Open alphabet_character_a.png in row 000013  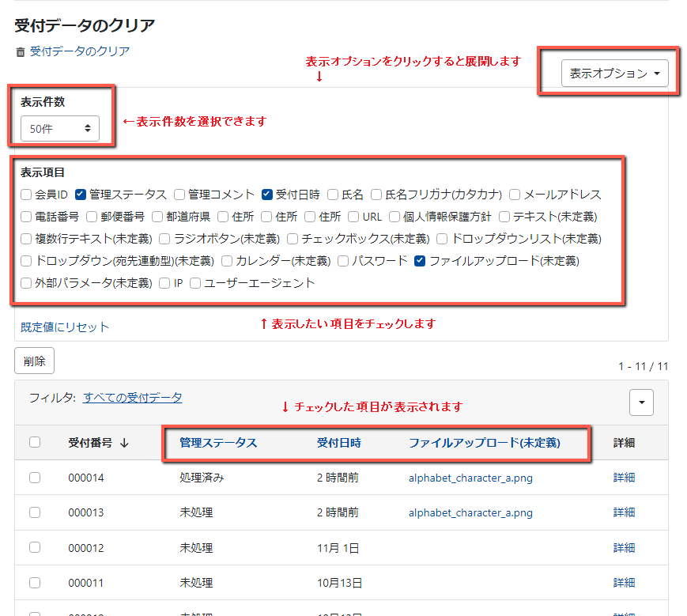pos(470,512)
